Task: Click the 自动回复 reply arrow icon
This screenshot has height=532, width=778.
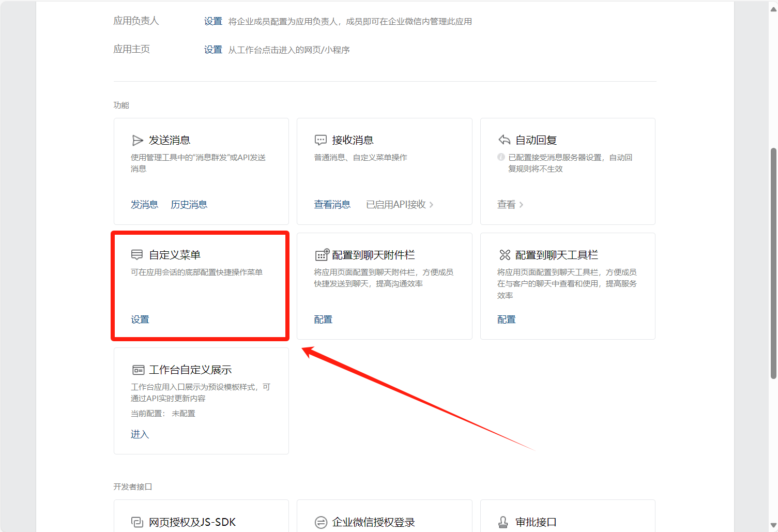Action: [504, 140]
